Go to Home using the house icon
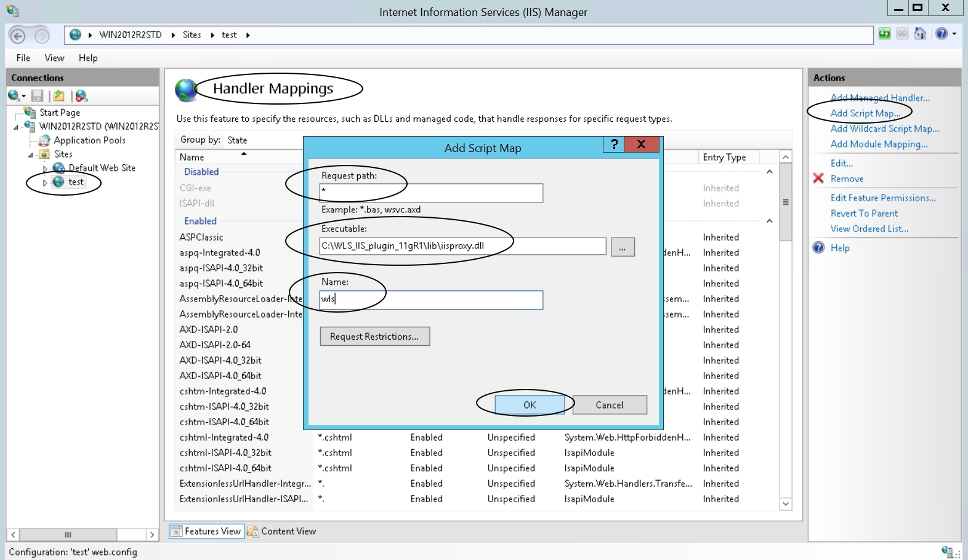Viewport: 968px width, 560px height. (x=920, y=34)
